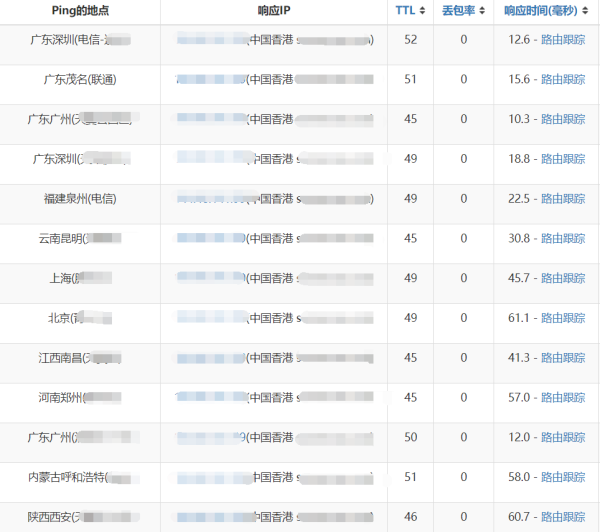The height and width of the screenshot is (532, 600).
Task: Sort table by 响应时间(毫秒) column header
Action: [x=546, y=11]
